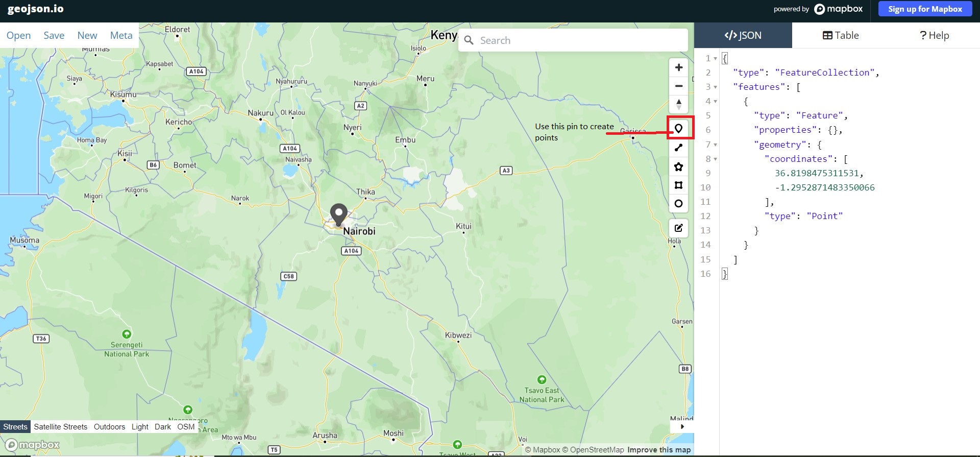Switch basemap to Dark style
Viewport: 980px width, 457px height.
click(163, 427)
